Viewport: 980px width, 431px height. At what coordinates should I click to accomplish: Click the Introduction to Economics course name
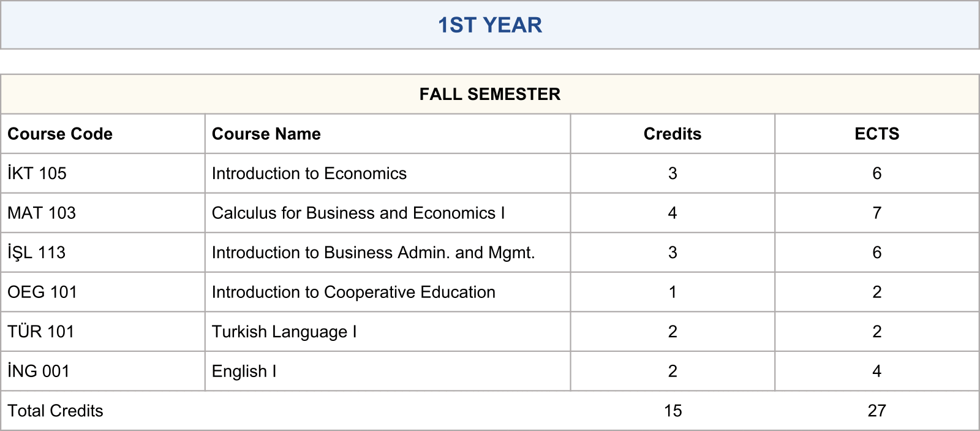point(309,174)
